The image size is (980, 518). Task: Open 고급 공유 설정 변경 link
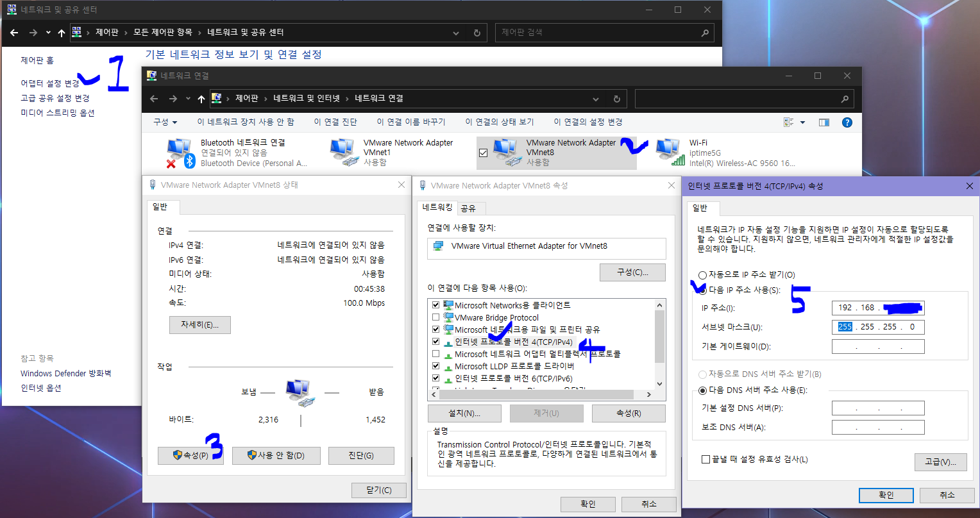[x=55, y=98]
